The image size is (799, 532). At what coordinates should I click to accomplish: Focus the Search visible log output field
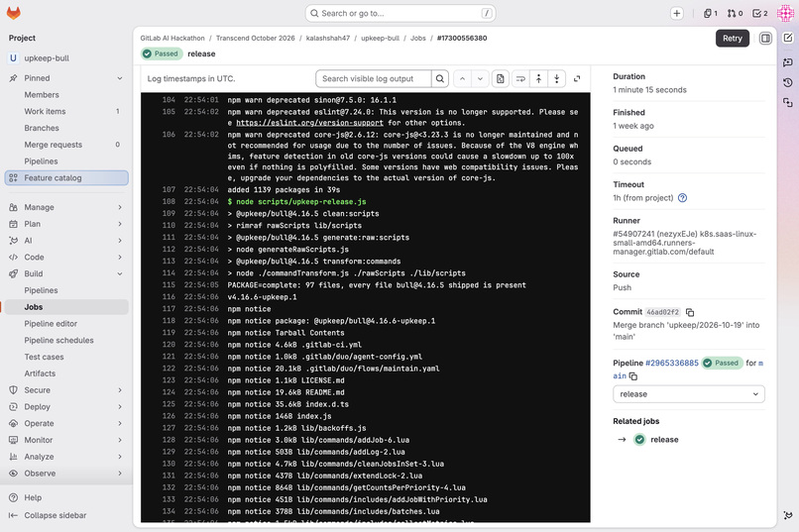pos(374,79)
